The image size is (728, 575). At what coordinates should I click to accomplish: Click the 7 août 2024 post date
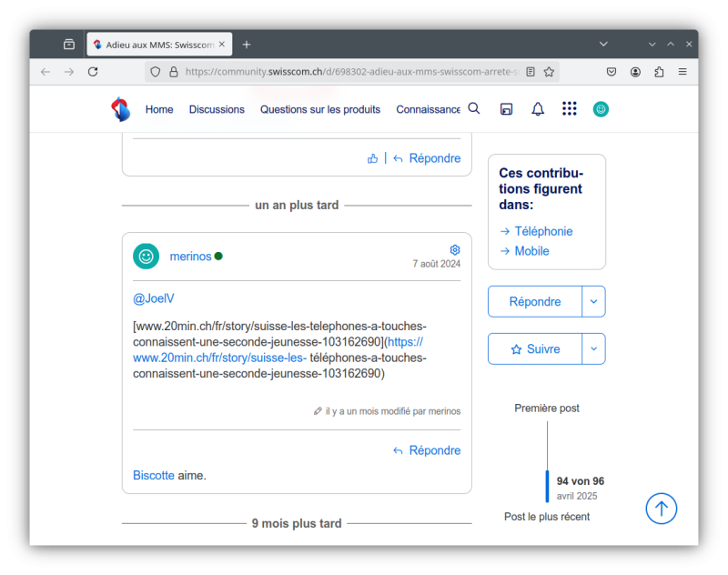(437, 264)
